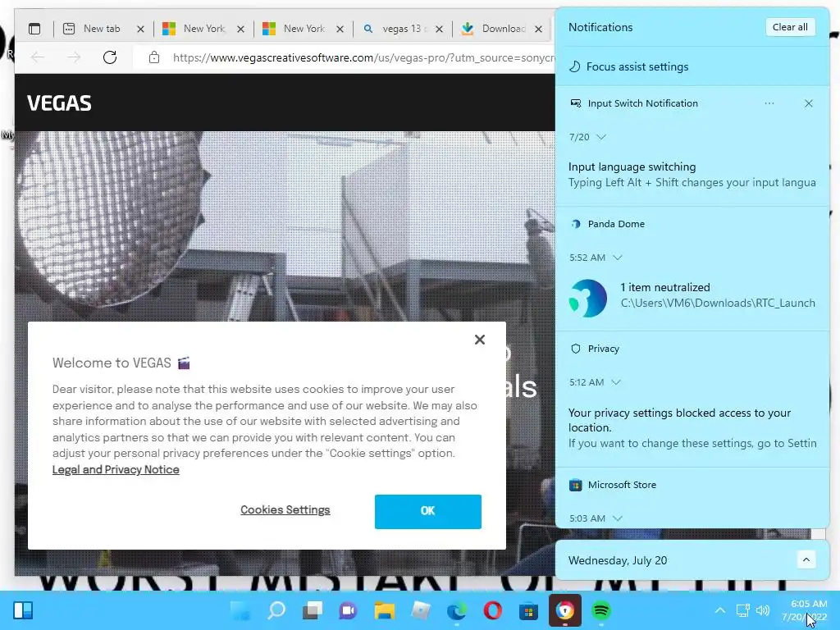Switch to the vegas 13 search tab
Image resolution: width=840 pixels, height=630 pixels.
tap(402, 29)
